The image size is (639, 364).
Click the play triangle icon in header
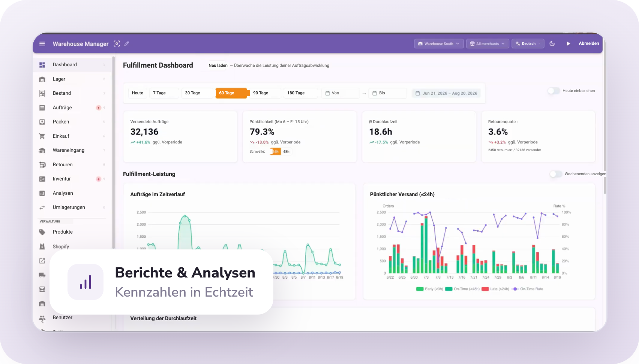(x=568, y=43)
